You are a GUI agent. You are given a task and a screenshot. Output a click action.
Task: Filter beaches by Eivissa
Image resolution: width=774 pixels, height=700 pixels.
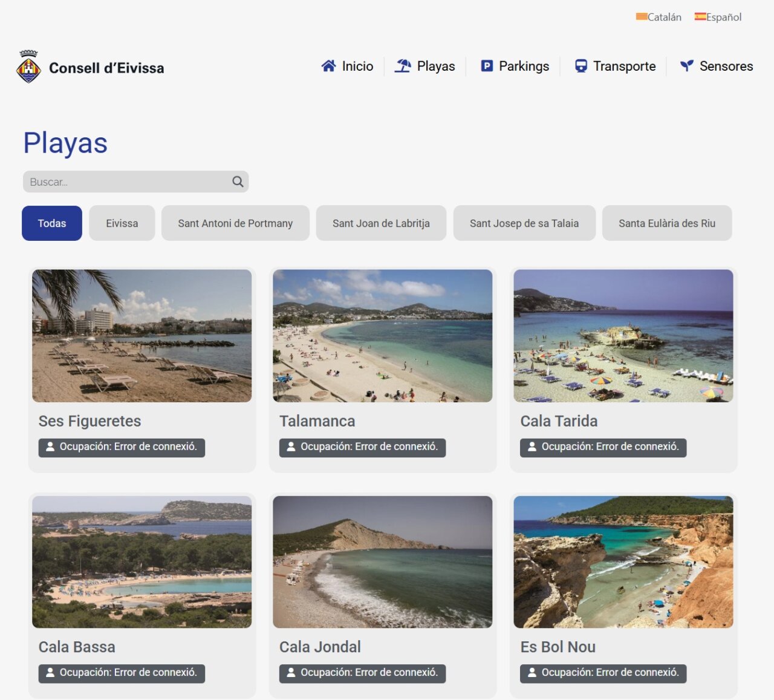122,223
